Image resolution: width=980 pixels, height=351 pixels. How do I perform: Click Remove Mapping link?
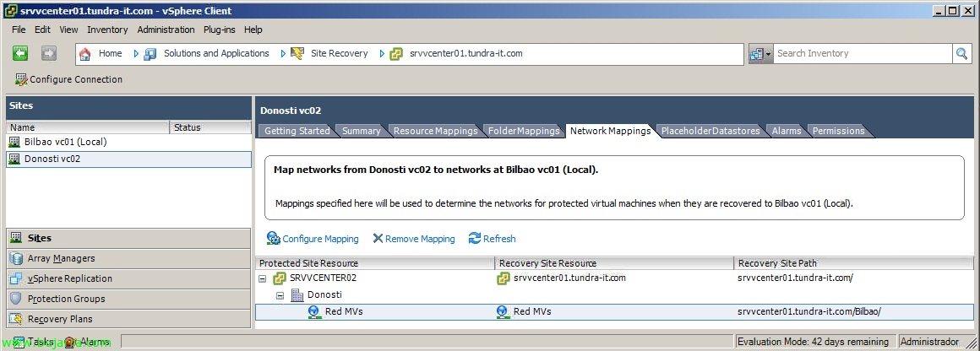click(x=414, y=239)
